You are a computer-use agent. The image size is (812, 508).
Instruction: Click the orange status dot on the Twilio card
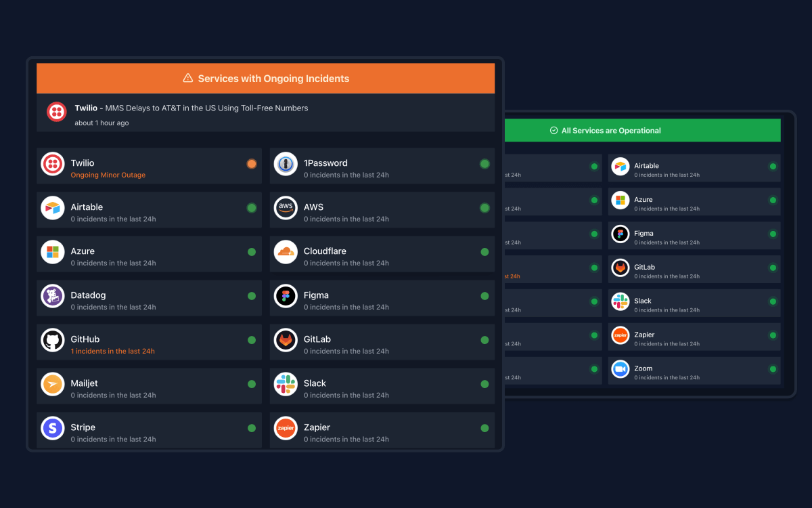pyautogui.click(x=252, y=164)
